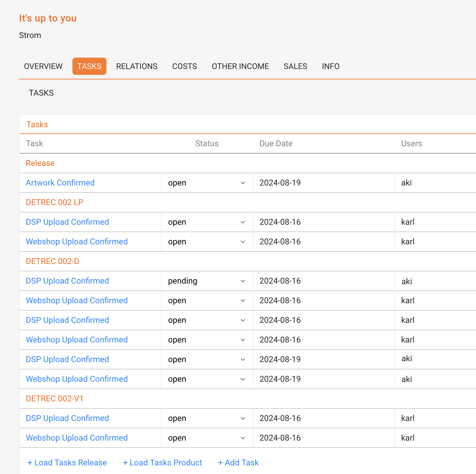Image resolution: width=476 pixels, height=474 pixels.
Task: Open the Costs tab
Action: 185,66
